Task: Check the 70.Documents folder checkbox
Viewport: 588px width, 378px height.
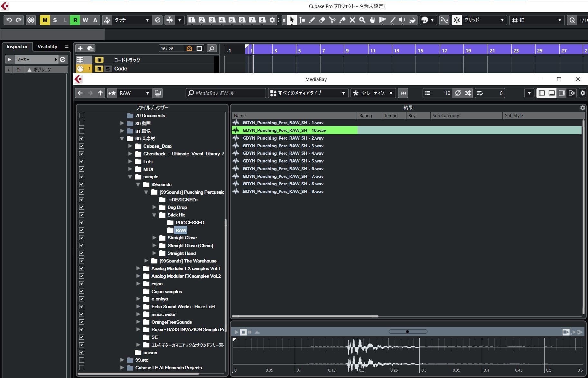Action: click(x=81, y=115)
